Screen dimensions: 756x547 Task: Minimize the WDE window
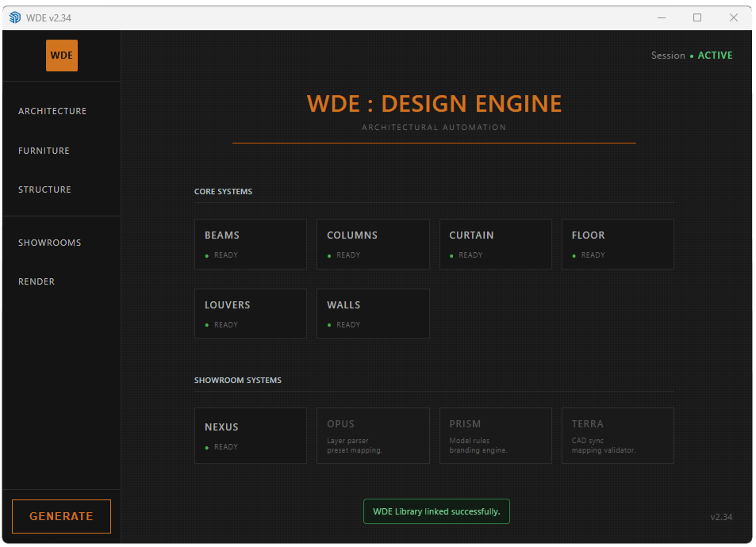point(662,17)
